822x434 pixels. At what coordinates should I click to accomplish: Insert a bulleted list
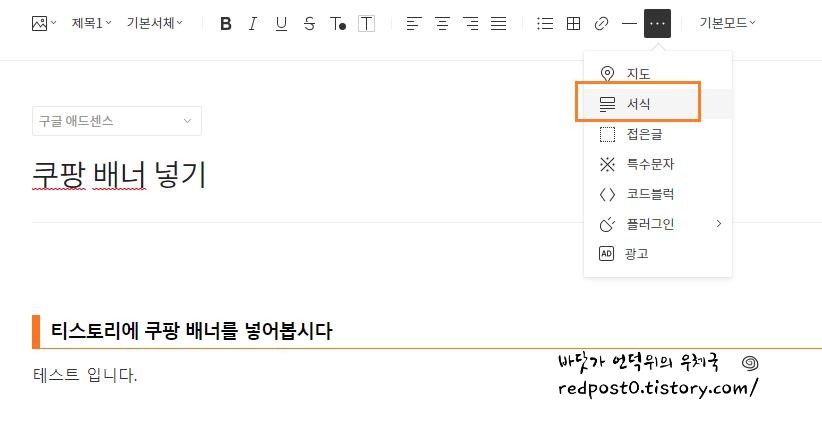545,24
